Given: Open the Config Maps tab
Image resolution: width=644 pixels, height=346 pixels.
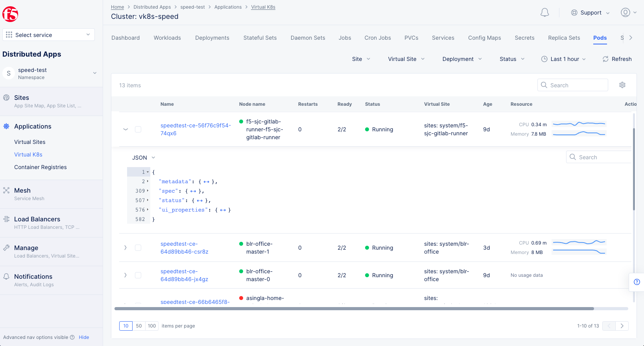Looking at the screenshot, I should pyautogui.click(x=484, y=38).
